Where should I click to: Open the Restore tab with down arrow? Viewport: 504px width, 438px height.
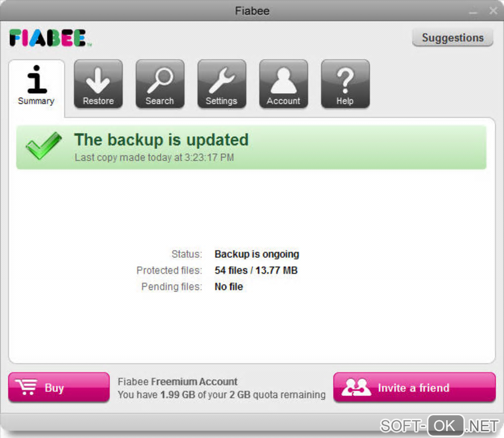click(98, 84)
